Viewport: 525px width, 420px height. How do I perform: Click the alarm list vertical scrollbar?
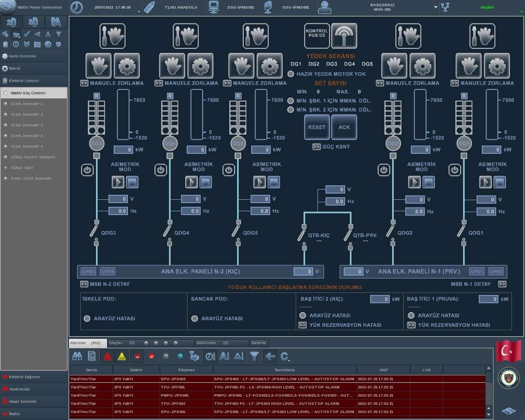488,390
